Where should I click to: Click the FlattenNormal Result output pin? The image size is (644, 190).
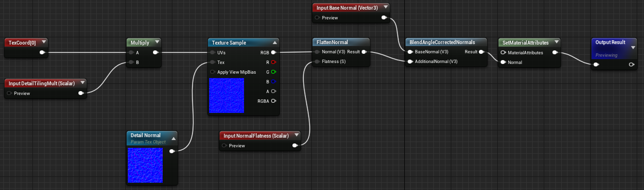click(364, 52)
